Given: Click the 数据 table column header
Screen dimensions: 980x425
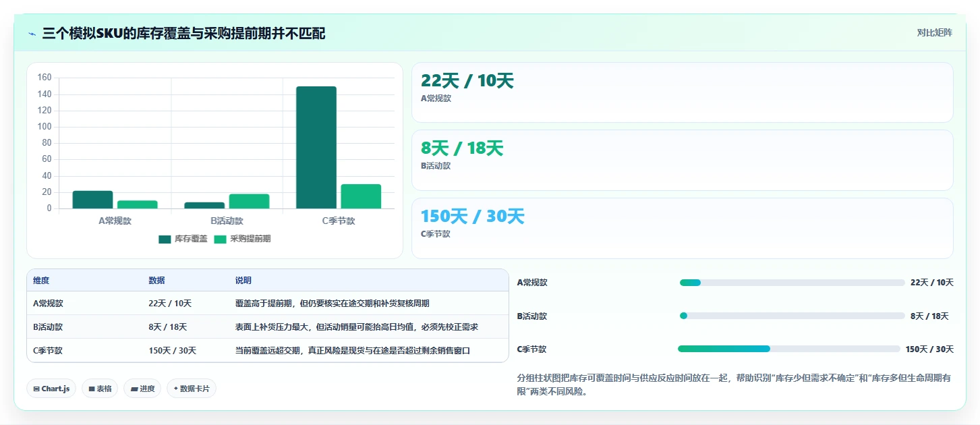Looking at the screenshot, I should click(x=156, y=281).
